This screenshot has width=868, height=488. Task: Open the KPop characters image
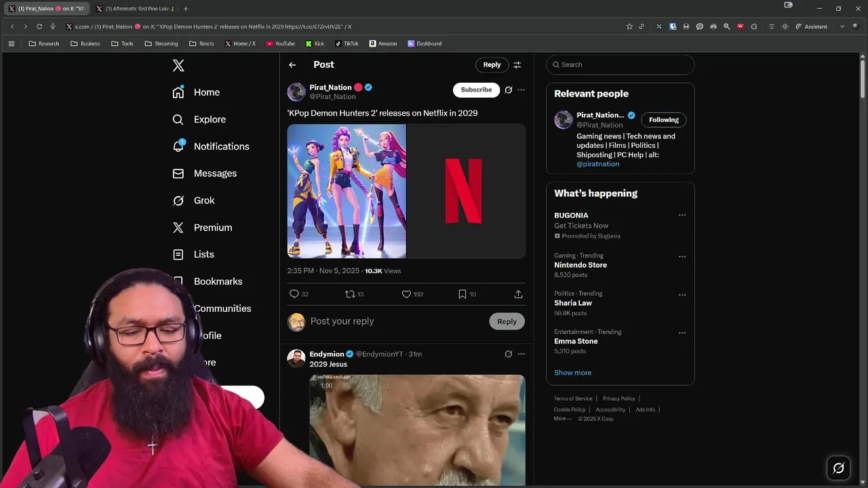point(347,191)
